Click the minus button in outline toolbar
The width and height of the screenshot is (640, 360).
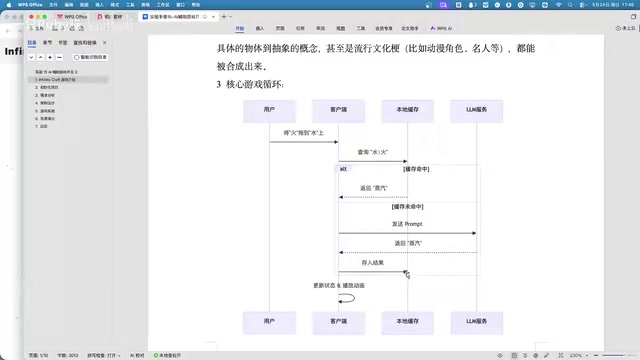[x=59, y=58]
